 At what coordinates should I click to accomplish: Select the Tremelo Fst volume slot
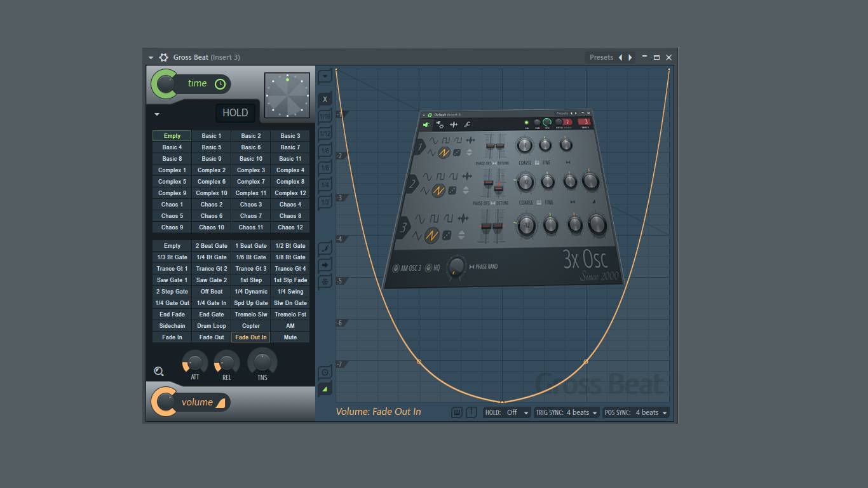pos(290,315)
